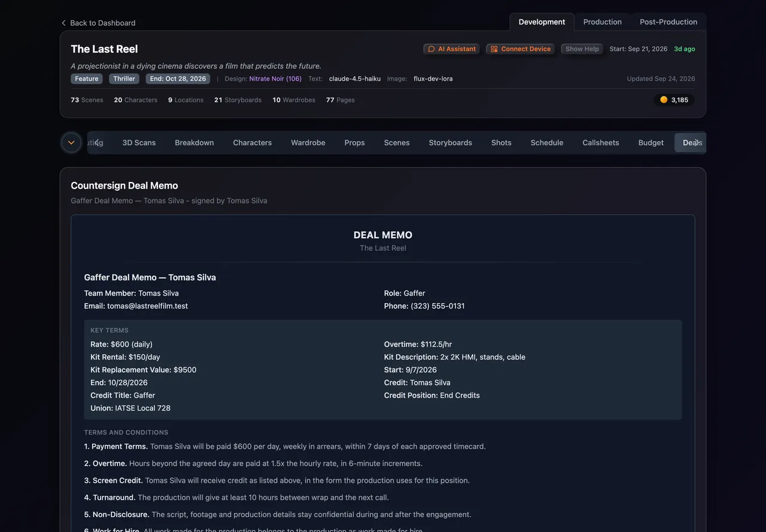Viewport: 766px width, 532px height.
Task: Click the back arrow beside Back to Dashboard
Action: pyautogui.click(x=63, y=23)
